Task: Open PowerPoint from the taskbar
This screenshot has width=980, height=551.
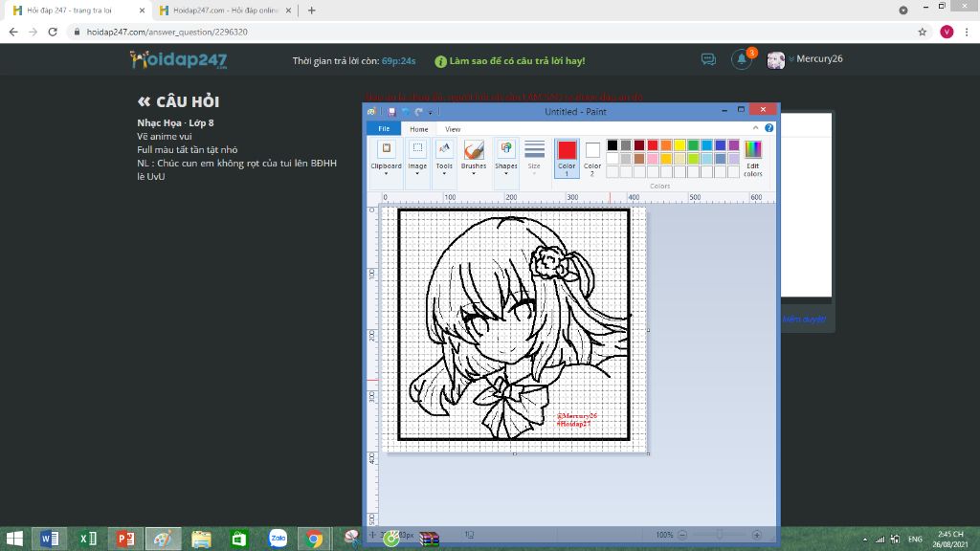Action: pyautogui.click(x=125, y=539)
